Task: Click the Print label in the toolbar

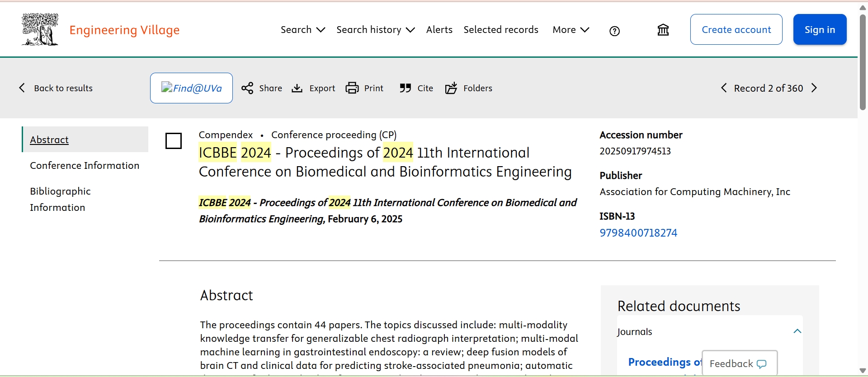Action: (x=374, y=88)
